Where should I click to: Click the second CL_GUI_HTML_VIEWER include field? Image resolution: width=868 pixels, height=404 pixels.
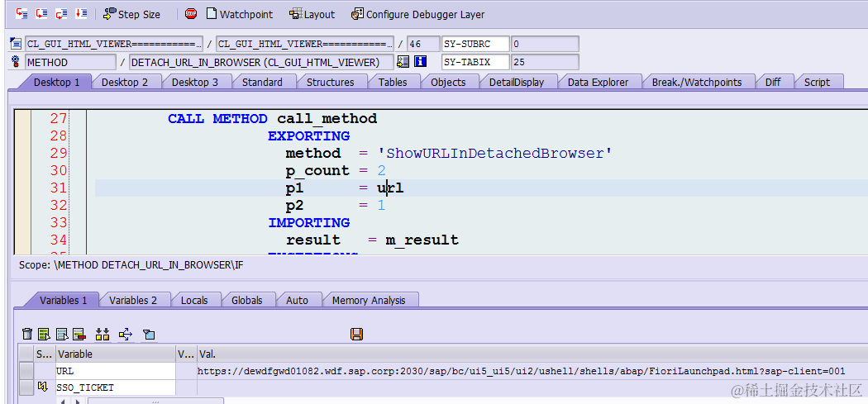(x=305, y=45)
